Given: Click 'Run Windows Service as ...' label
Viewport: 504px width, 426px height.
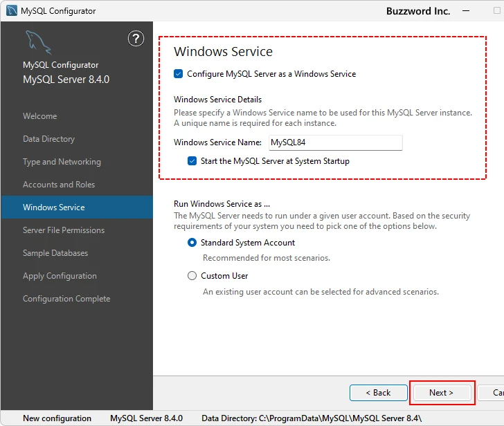Looking at the screenshot, I should click(x=222, y=204).
